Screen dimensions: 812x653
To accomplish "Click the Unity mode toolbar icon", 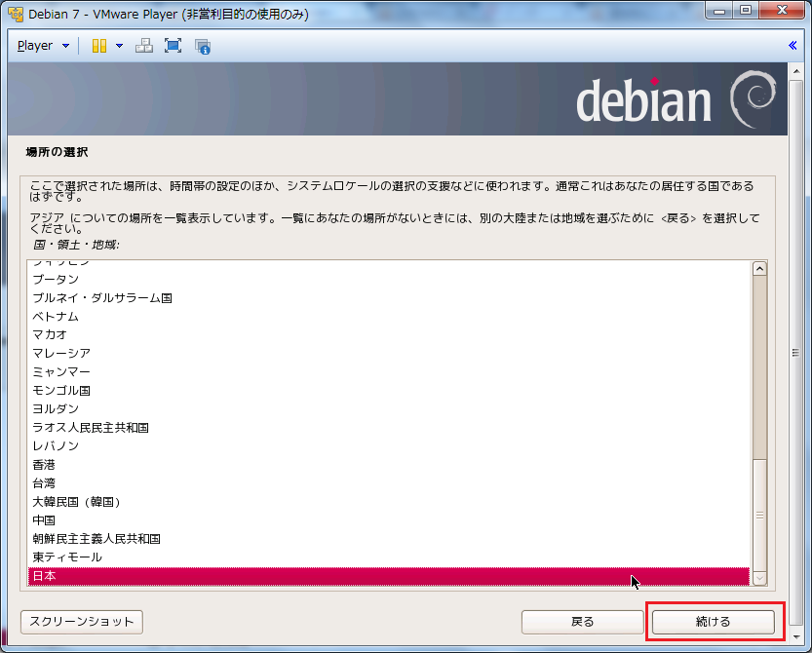I will [203, 46].
